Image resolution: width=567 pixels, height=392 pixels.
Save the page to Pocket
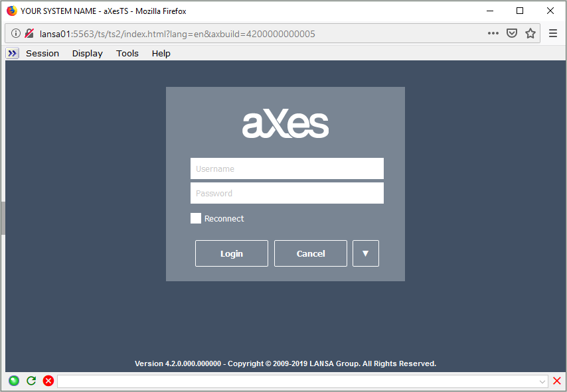[x=512, y=33]
